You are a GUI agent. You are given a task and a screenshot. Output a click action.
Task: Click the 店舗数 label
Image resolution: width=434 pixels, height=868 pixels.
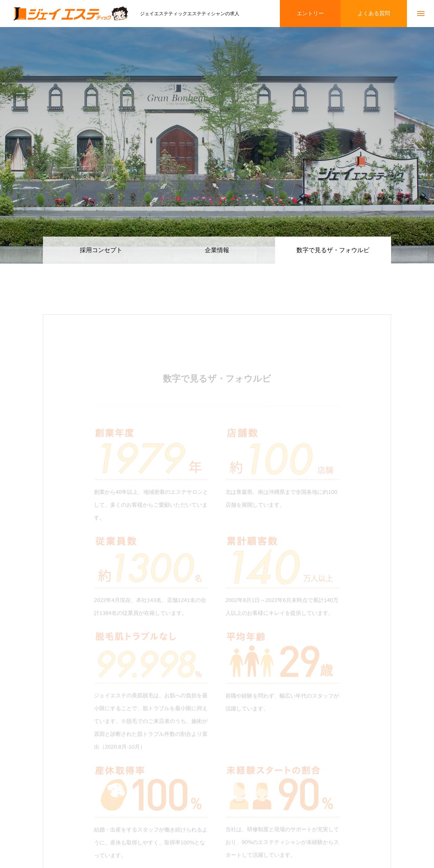(242, 433)
